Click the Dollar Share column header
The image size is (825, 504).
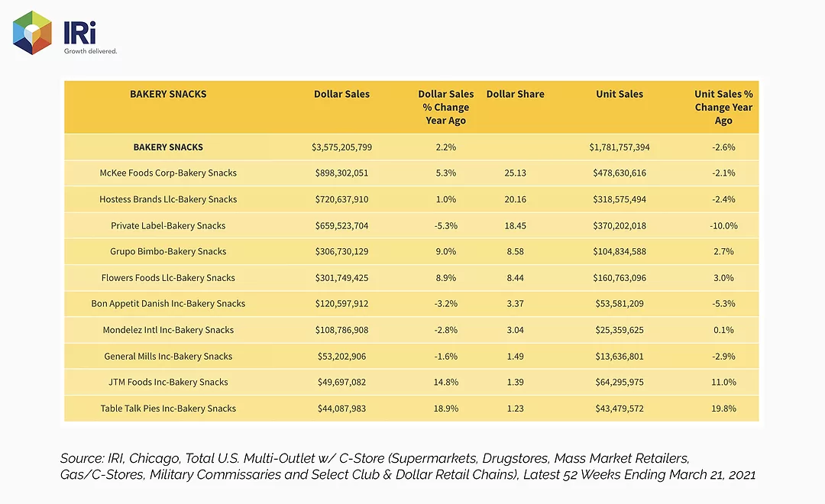(515, 94)
